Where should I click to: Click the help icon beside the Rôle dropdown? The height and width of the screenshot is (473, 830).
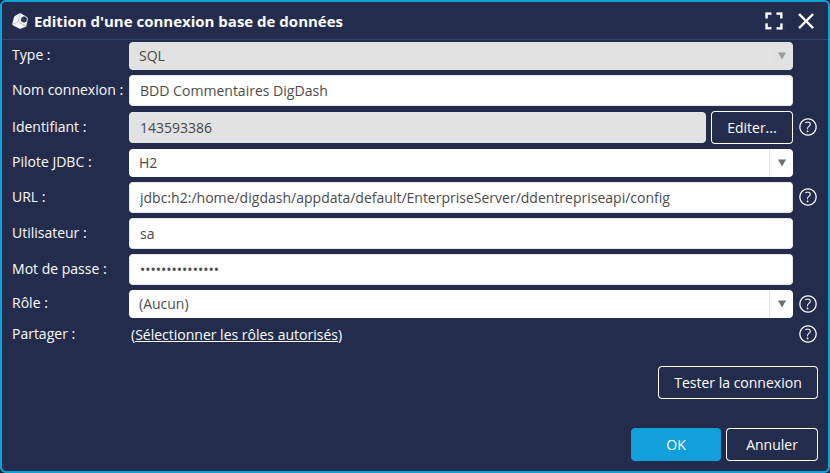(x=808, y=304)
